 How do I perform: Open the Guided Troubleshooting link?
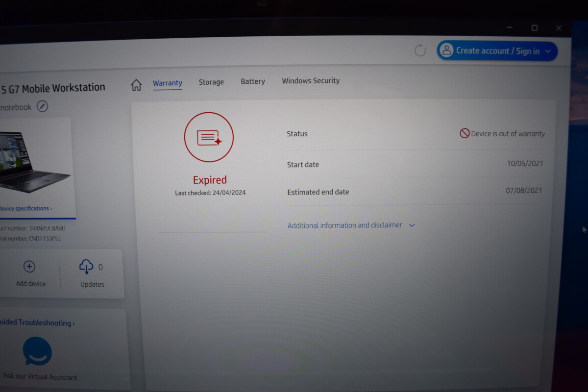tap(37, 323)
